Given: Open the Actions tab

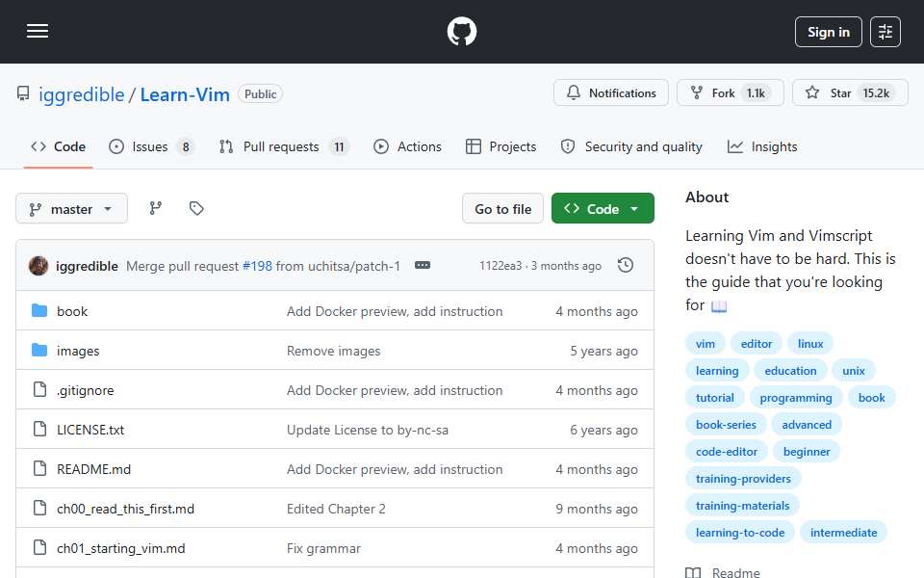Looking at the screenshot, I should point(407,146).
